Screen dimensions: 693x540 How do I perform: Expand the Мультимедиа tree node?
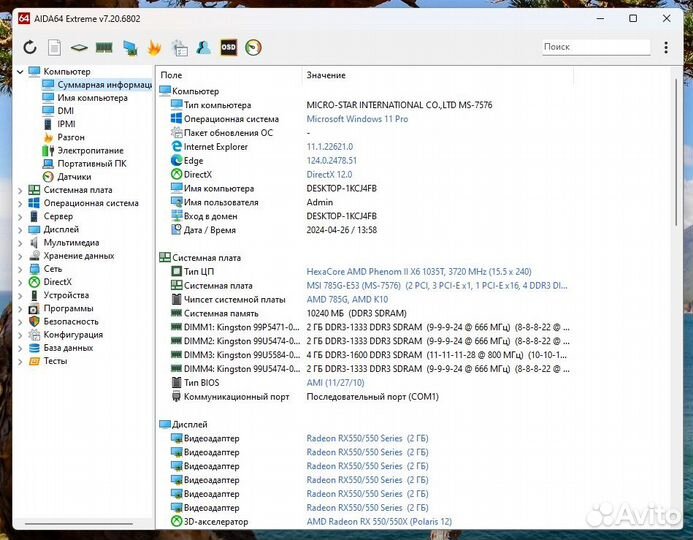point(20,243)
